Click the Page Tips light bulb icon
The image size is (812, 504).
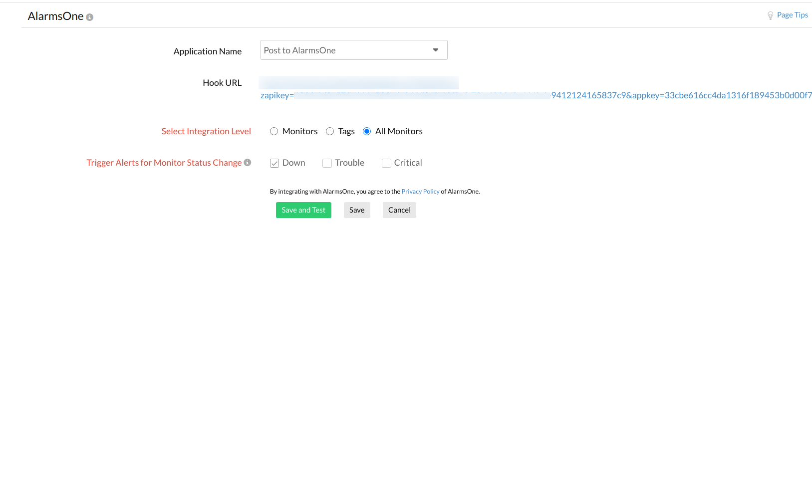coord(770,15)
